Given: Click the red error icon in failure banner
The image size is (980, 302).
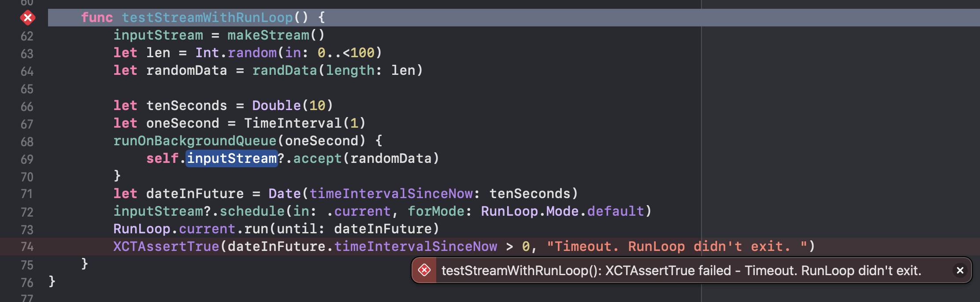Looking at the screenshot, I should pos(424,270).
